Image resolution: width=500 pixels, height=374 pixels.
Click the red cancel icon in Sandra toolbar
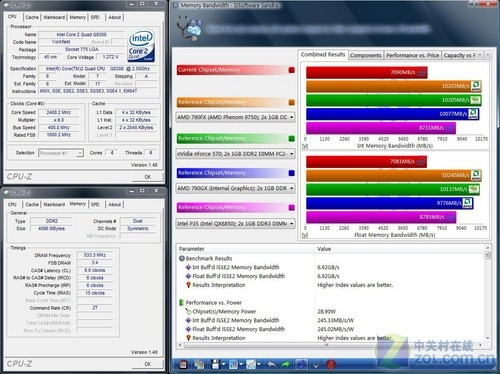330,364
